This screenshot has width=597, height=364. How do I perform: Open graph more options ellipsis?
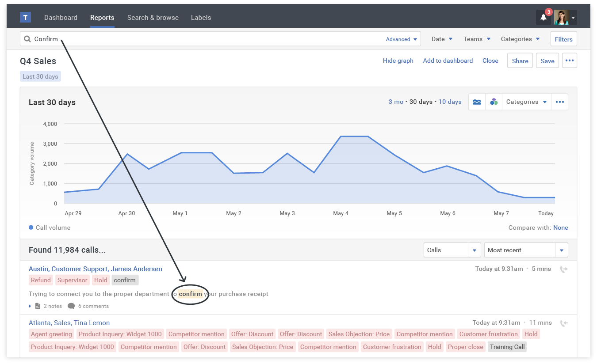click(559, 102)
